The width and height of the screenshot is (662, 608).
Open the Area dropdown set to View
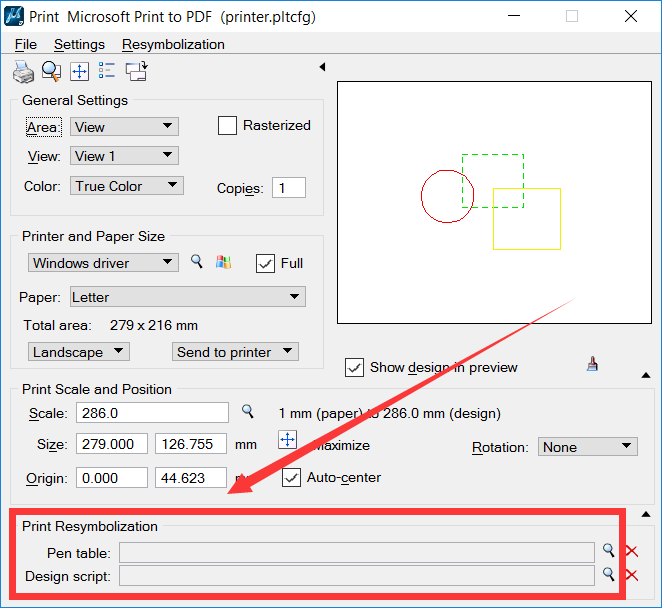[124, 127]
